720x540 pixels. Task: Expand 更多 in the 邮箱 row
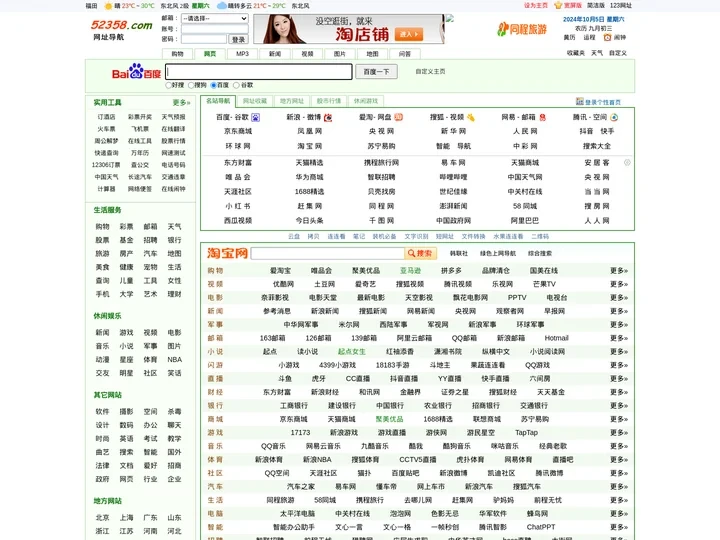pos(619,338)
